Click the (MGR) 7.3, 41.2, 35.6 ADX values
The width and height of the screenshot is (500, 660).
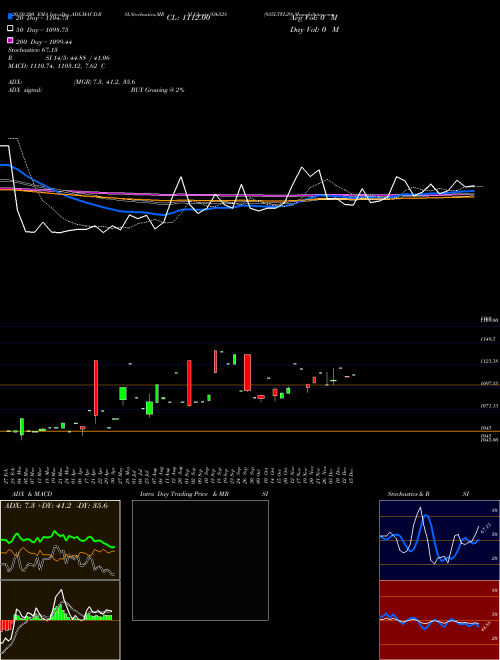tap(104, 82)
